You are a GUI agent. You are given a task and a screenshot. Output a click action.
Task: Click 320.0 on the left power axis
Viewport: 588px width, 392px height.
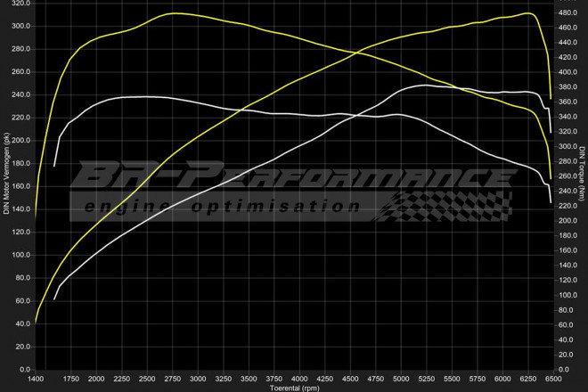20,3
